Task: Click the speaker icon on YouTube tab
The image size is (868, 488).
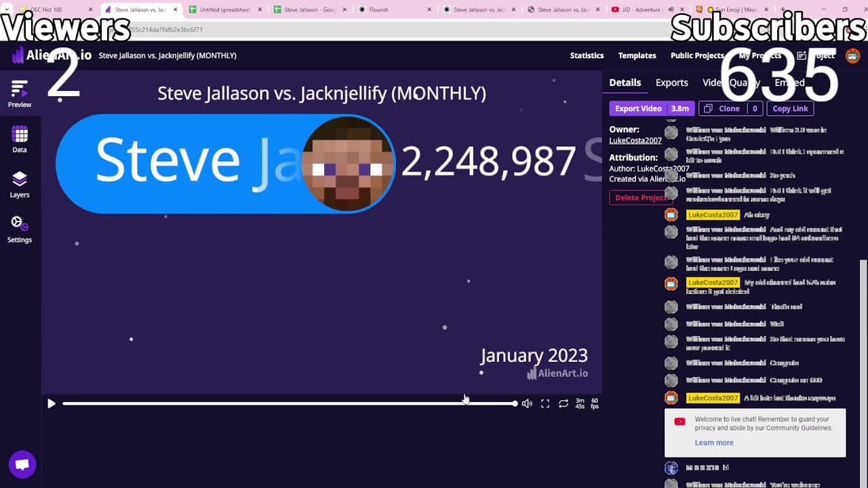Action: [671, 9]
